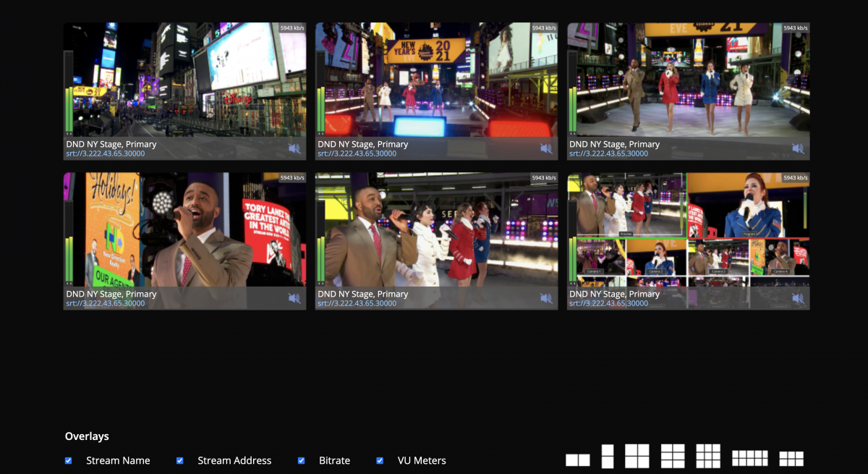Click the 5943 kb/s badge on solo male singer tile
The height and width of the screenshot is (474, 868).
(x=292, y=178)
